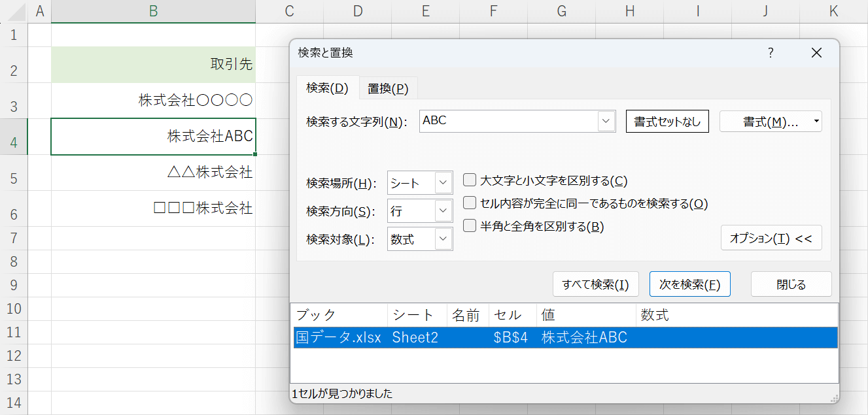Select the 検索(D) tab
868x415 pixels.
(327, 88)
